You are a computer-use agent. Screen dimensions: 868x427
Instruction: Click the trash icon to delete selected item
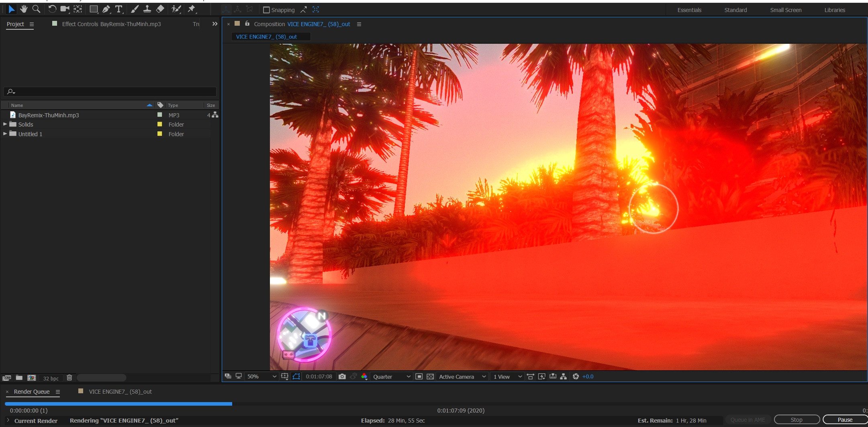tap(69, 378)
